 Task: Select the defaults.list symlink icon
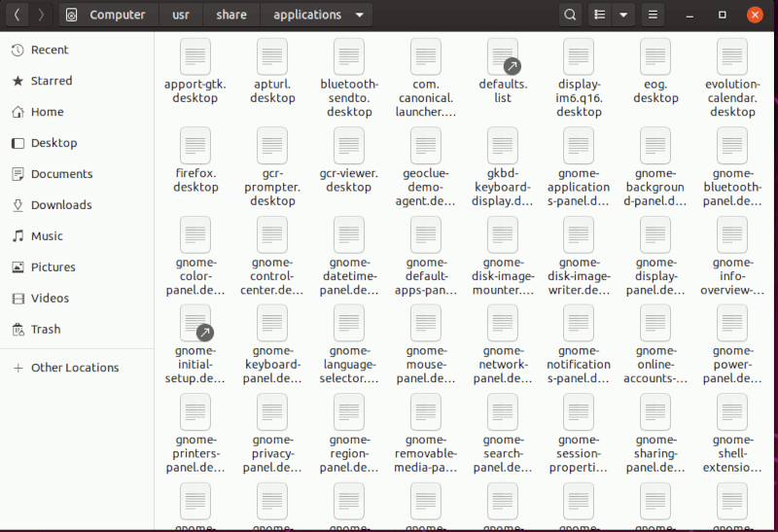503,56
